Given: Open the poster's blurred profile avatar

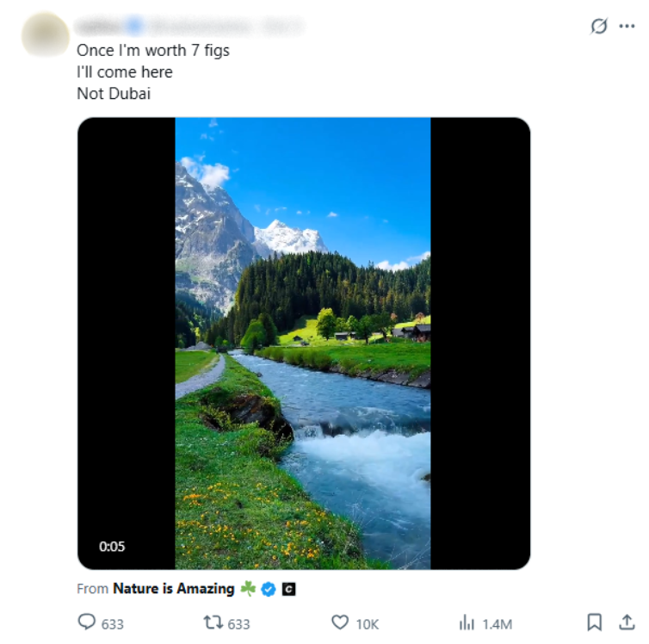Looking at the screenshot, I should coord(45,34).
